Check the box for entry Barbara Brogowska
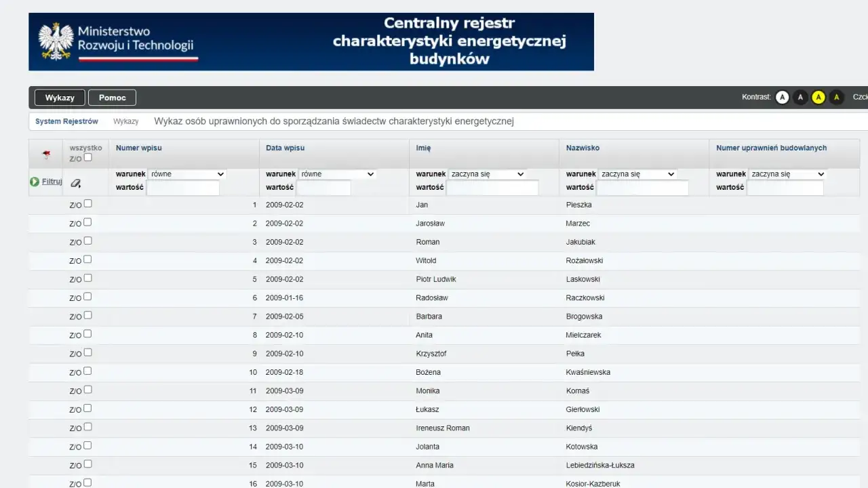 pos(87,316)
